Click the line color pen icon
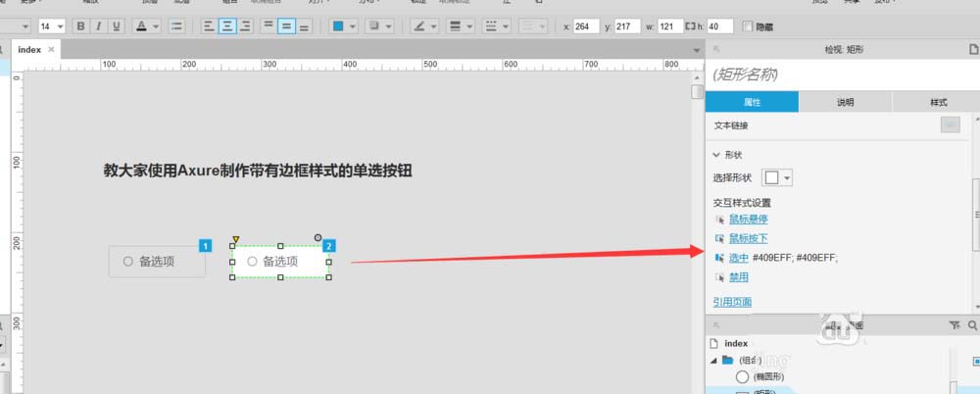The image size is (980, 394). point(419,26)
